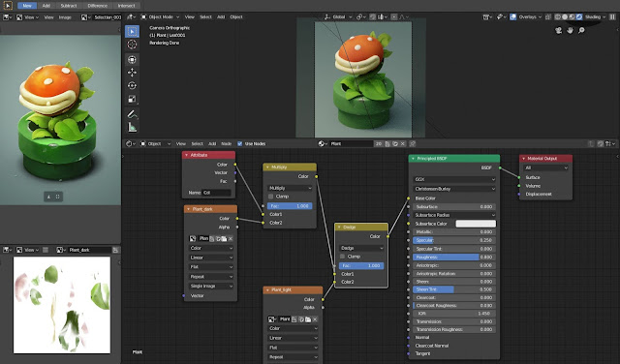This screenshot has height=364, width=620.
Task: Select New selection mode
Action: [x=27, y=6]
